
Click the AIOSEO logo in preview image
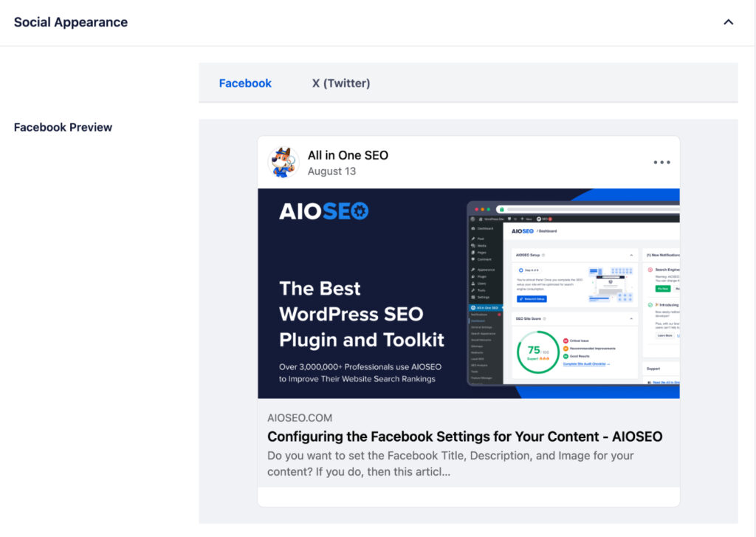(x=323, y=211)
